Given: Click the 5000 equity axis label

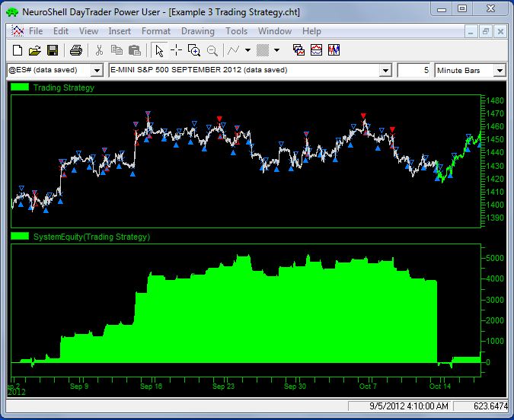Looking at the screenshot, I should (x=495, y=258).
